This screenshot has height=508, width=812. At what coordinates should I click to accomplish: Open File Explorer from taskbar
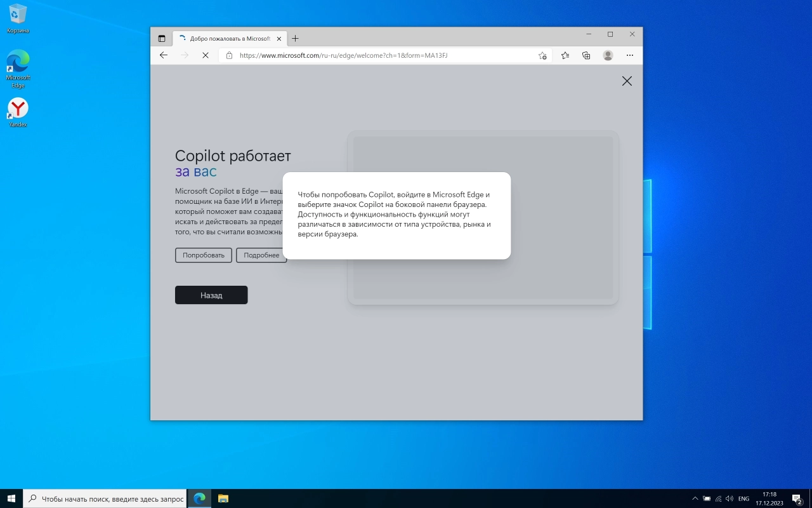click(223, 498)
